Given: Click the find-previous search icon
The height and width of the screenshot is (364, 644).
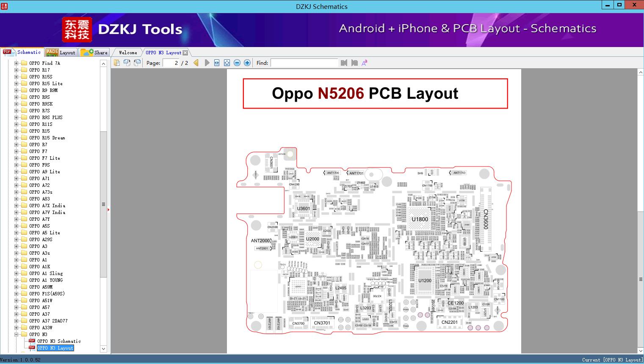Looking at the screenshot, I should click(344, 63).
